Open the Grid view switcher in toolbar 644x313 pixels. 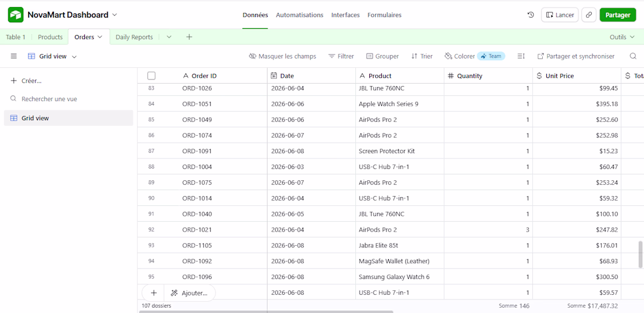click(52, 56)
